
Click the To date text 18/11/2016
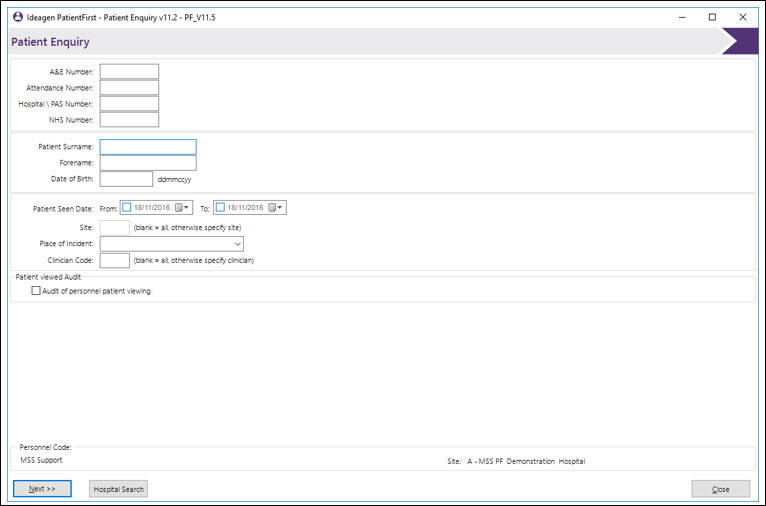coord(245,208)
